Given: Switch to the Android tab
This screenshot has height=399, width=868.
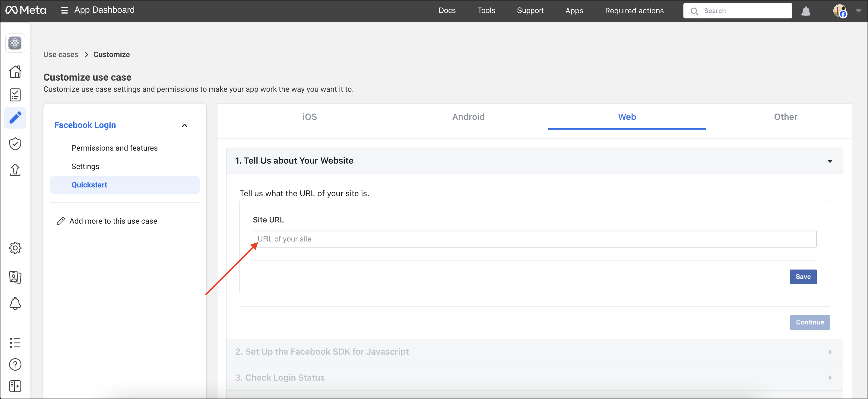Looking at the screenshot, I should 468,117.
